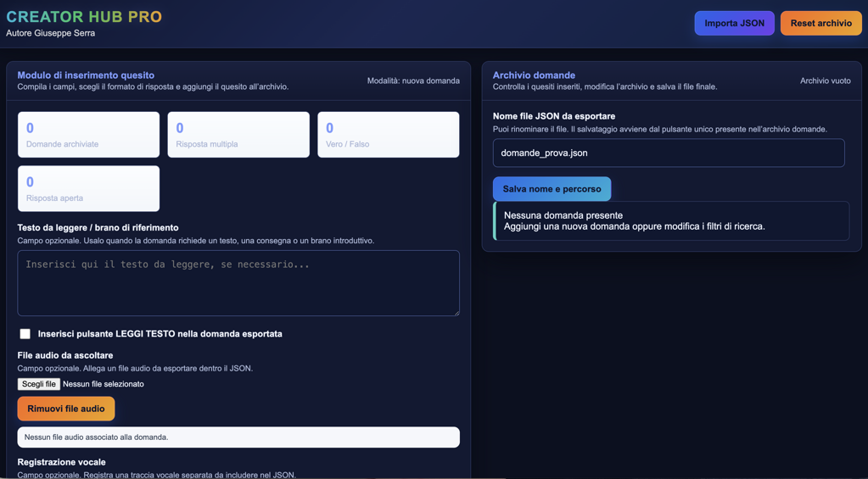
Task: Click Salva nome e percorso button
Action: [552, 189]
